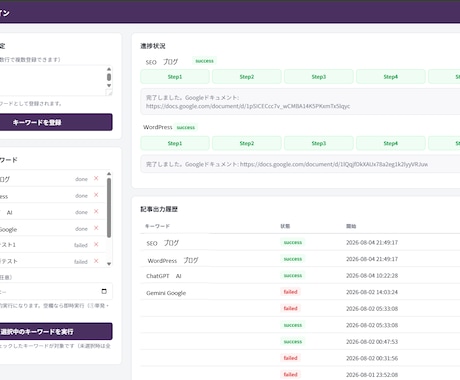Click Step2 of SEO ブログ progress
The width and height of the screenshot is (460, 380).
click(247, 77)
